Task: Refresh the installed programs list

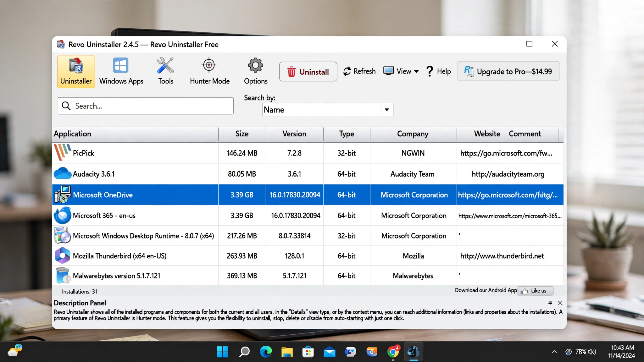Action: (x=359, y=71)
